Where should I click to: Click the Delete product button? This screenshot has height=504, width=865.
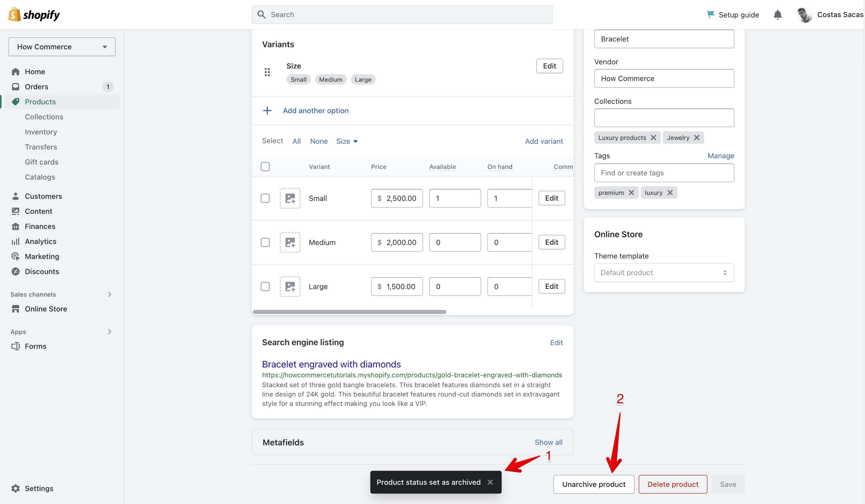click(673, 484)
